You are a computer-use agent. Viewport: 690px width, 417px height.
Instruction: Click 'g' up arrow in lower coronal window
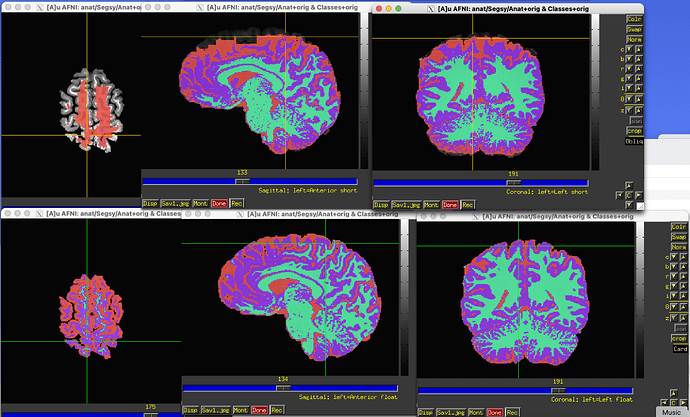(683, 286)
